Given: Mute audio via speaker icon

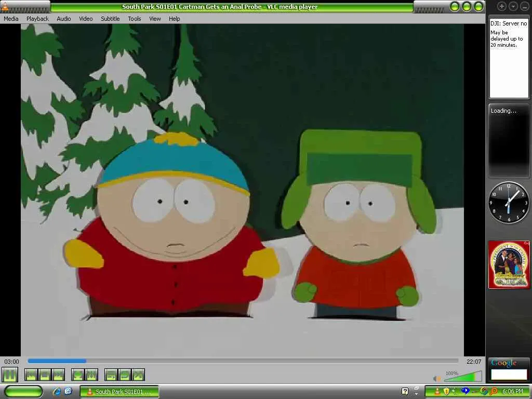Looking at the screenshot, I should 437,379.
